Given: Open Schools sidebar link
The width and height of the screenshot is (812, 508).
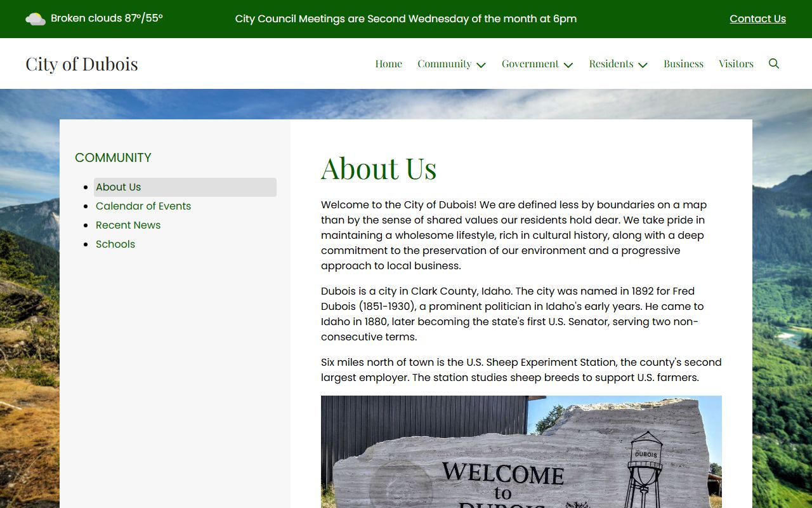Looking at the screenshot, I should click(x=115, y=244).
